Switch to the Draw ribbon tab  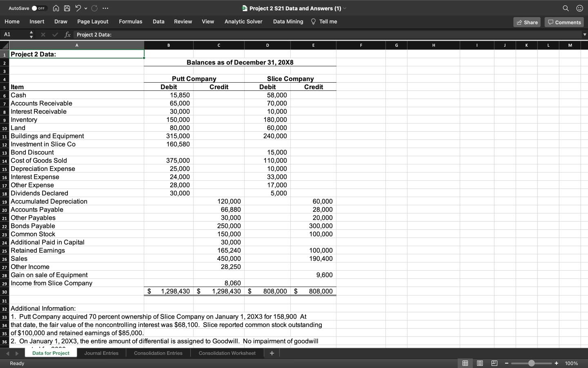(61, 22)
